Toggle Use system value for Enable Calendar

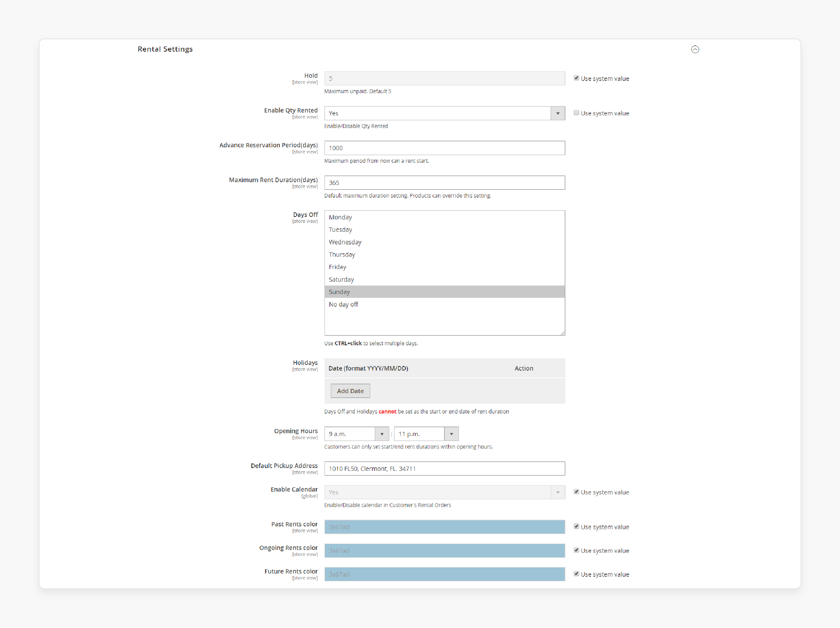tap(576, 492)
